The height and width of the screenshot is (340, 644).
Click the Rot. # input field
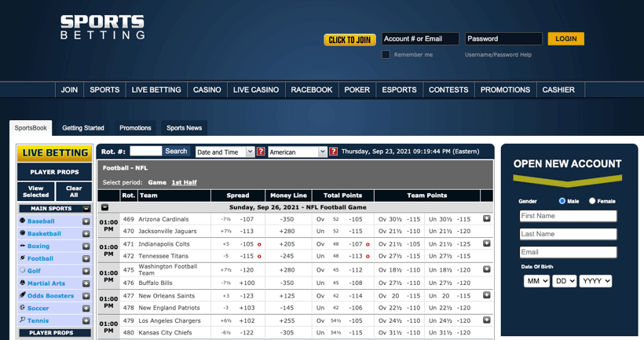click(146, 151)
